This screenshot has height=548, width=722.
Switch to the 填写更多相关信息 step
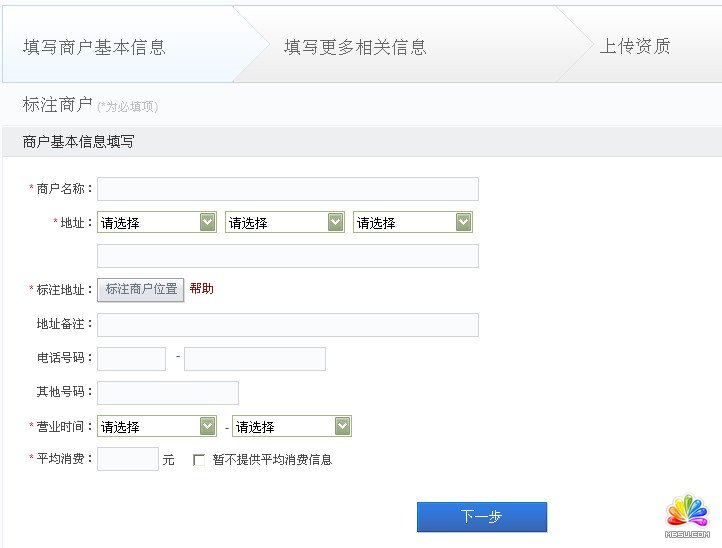click(x=355, y=47)
